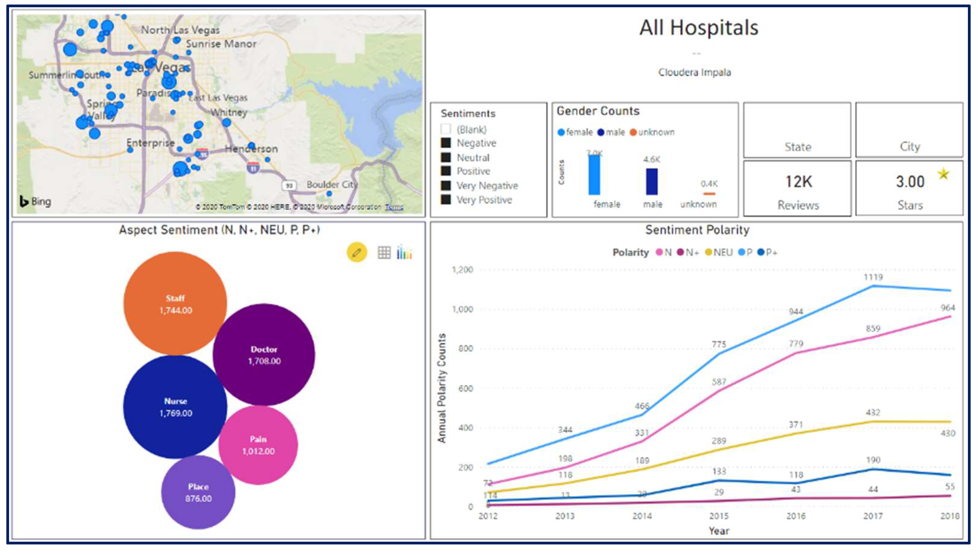The height and width of the screenshot is (555, 980).
Task: Click the NEU polarity legend swatch
Action: click(x=708, y=252)
